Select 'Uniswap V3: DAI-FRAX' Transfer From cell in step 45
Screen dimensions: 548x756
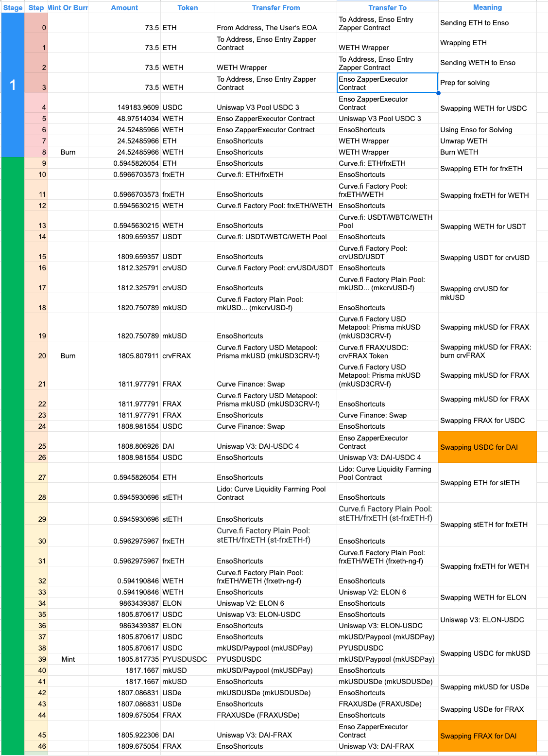click(276, 731)
